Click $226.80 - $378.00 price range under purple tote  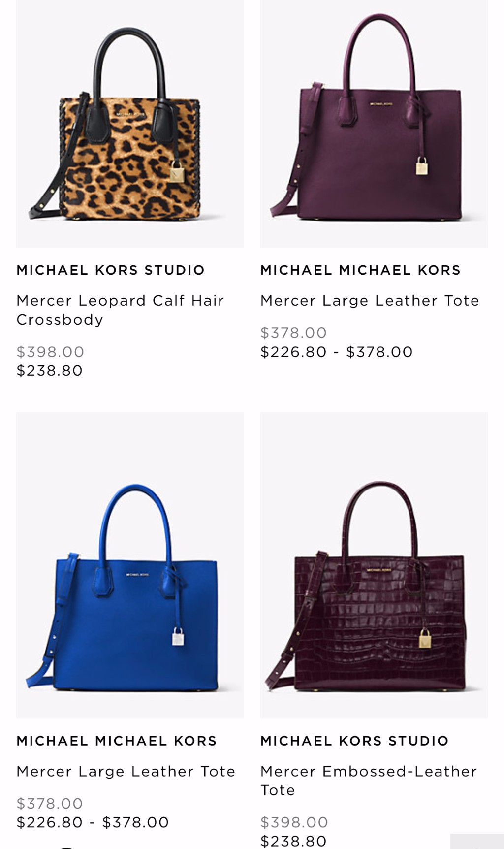pos(337,352)
